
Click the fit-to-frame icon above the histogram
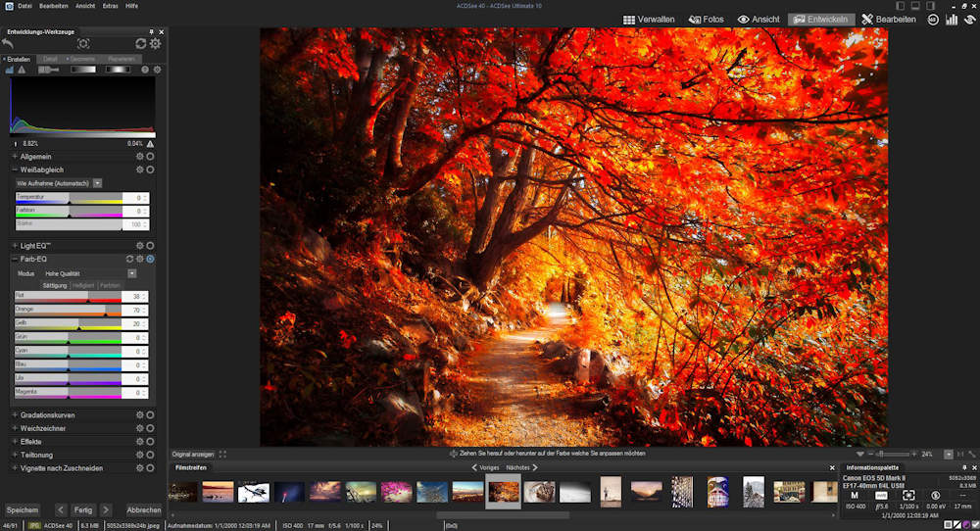[83, 44]
